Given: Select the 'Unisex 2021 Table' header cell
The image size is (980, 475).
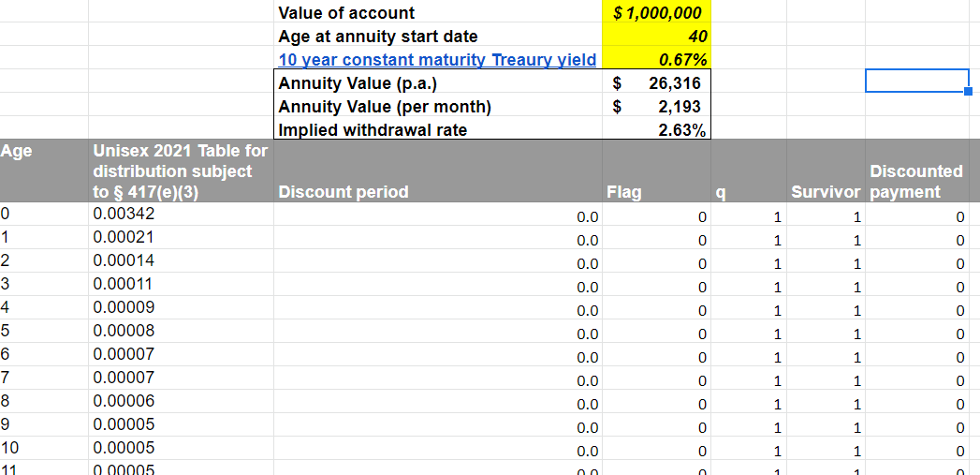Looking at the screenshot, I should click(181, 171).
